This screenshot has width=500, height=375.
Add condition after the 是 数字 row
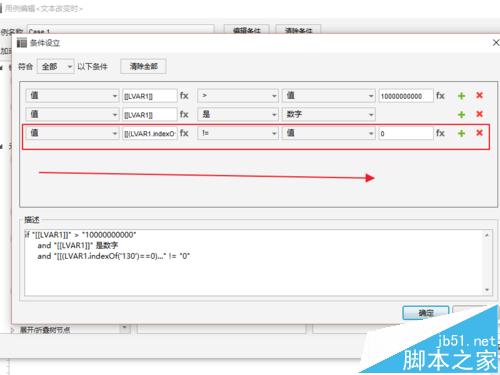click(461, 115)
